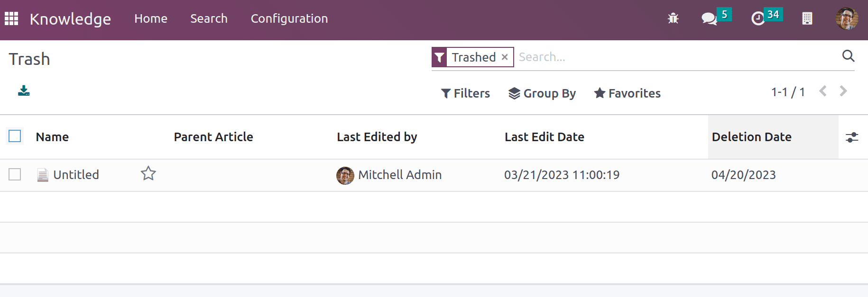
Task: Open the conversations chat bubble icon
Action: coord(709,18)
